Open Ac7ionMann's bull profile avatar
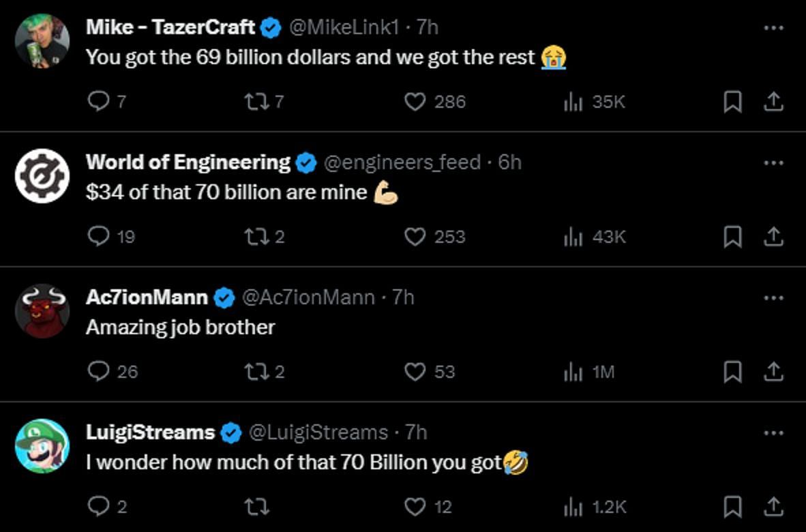Image resolution: width=806 pixels, height=532 pixels. 42,311
